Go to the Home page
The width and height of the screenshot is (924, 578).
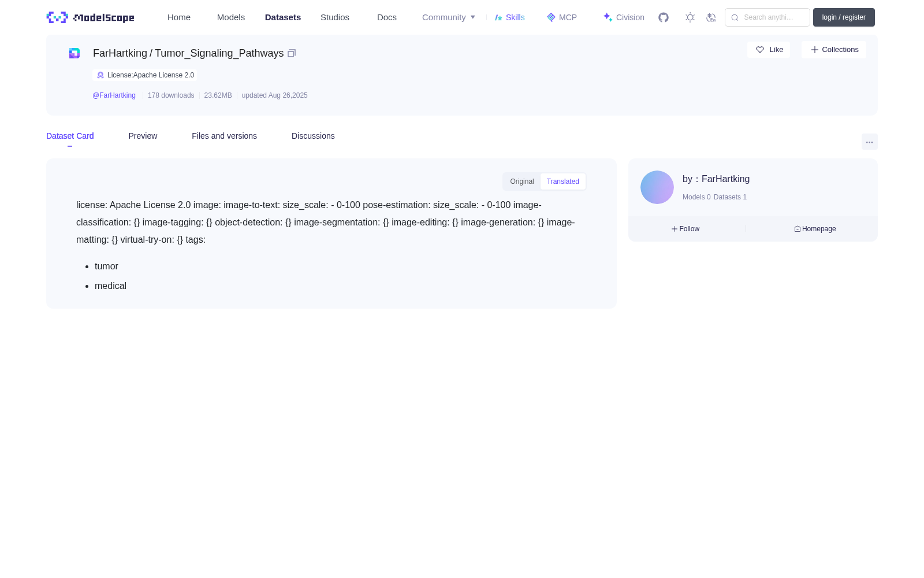coord(179,17)
